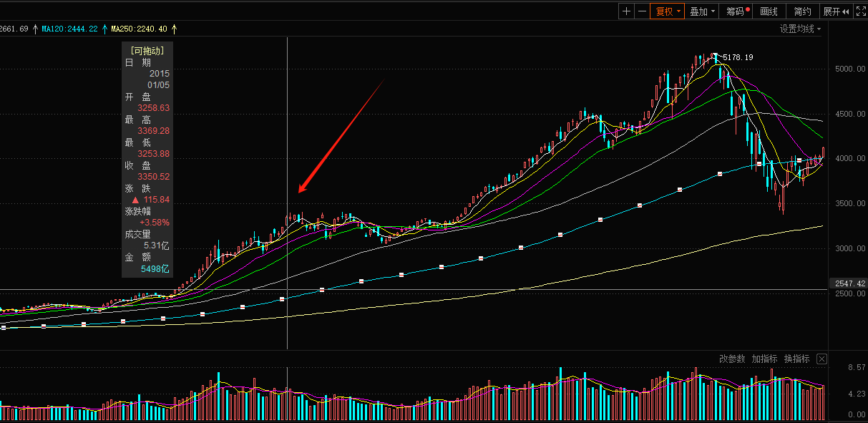Open the 叠加 overlay dropdown
Screen dimensions: 868x423
[701, 11]
